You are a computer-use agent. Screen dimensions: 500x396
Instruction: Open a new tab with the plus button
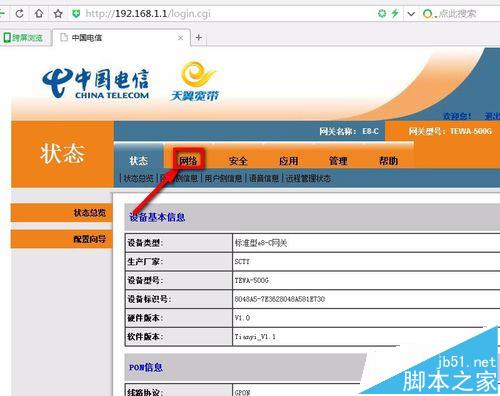point(199,37)
